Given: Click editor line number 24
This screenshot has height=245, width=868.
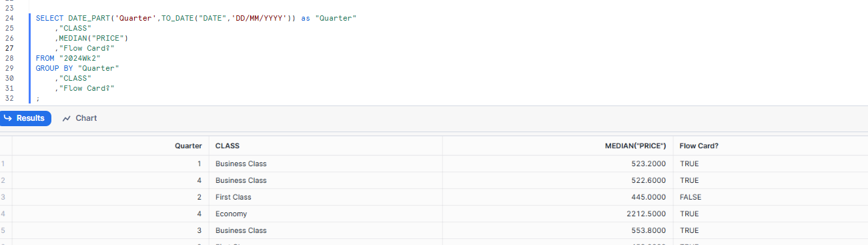Looking at the screenshot, I should (9, 18).
